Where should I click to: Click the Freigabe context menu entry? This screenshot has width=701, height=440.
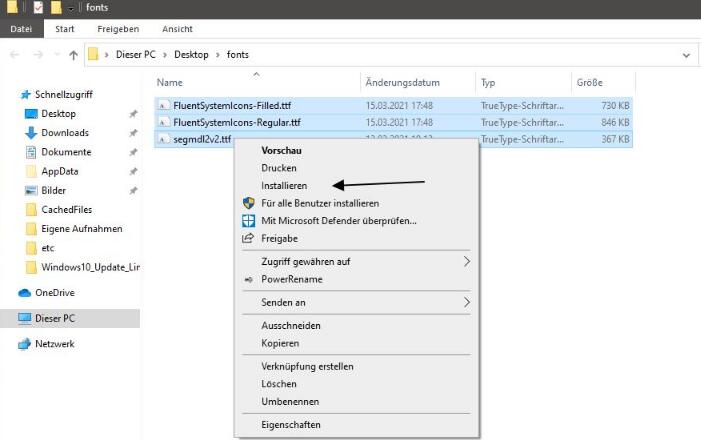coord(279,239)
